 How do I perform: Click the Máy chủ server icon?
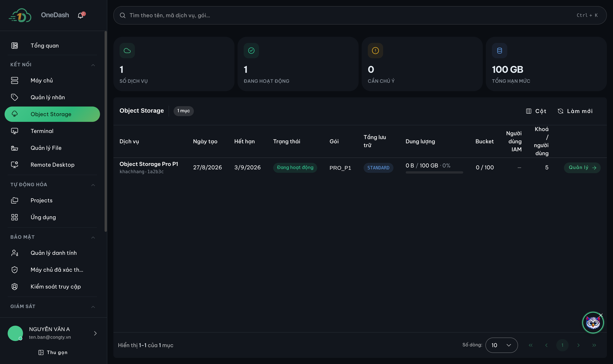coord(15,80)
